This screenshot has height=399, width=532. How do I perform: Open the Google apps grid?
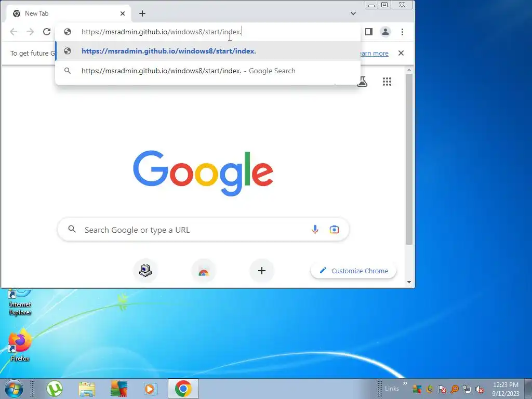click(x=387, y=82)
